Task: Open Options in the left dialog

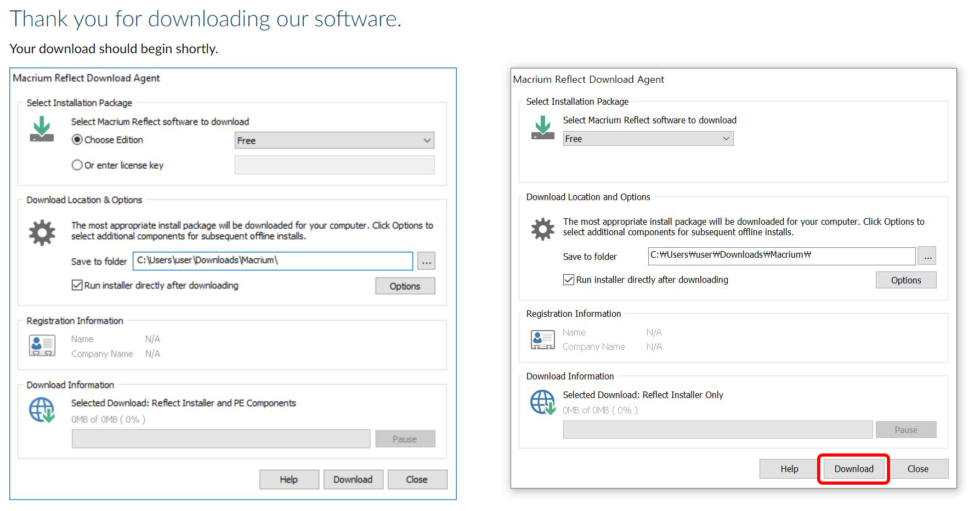Action: (405, 286)
